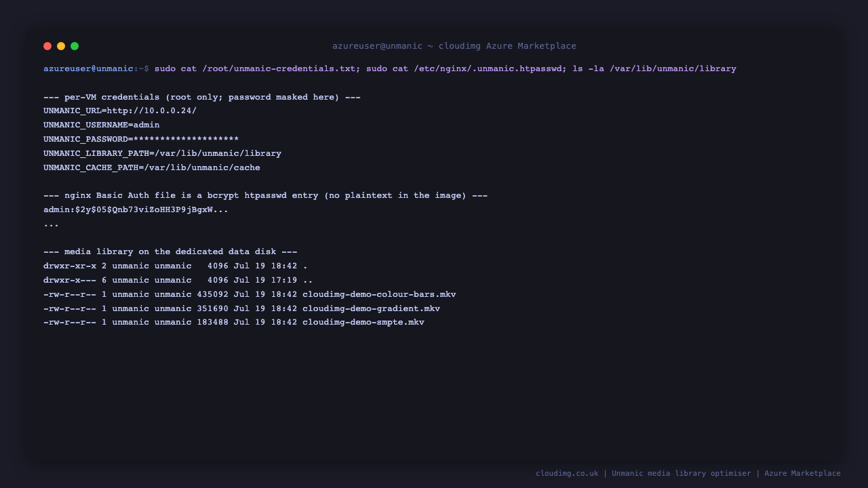
Task: Click the UNMANIC_LIBRARY_PATH line
Action: pos(162,153)
